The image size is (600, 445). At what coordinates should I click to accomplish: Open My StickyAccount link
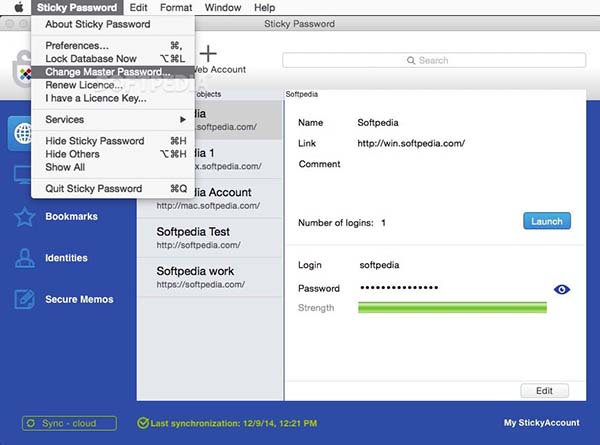click(x=541, y=423)
